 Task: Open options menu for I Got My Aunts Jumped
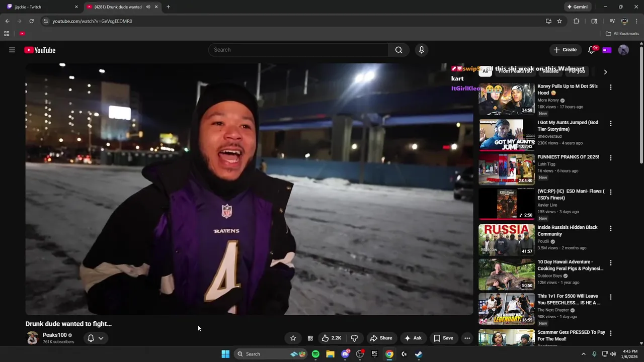point(611,123)
